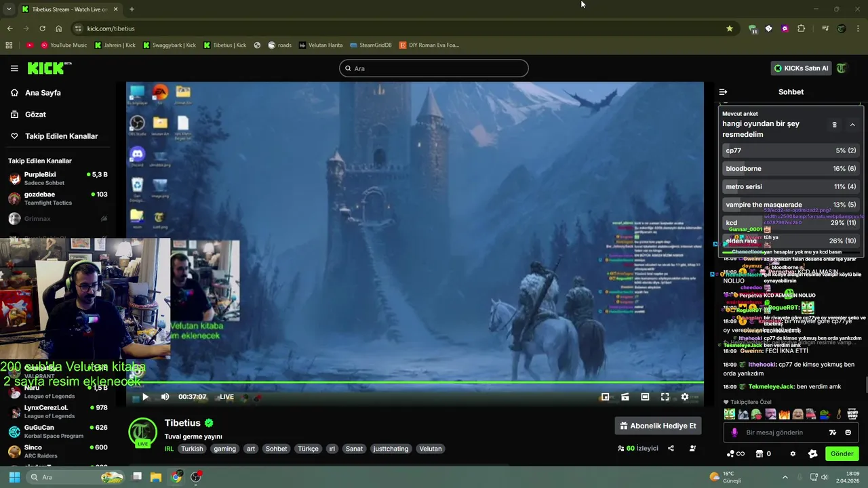Jump to LIVE on the player bar
Image resolution: width=868 pixels, height=488 pixels.
pos(226,397)
